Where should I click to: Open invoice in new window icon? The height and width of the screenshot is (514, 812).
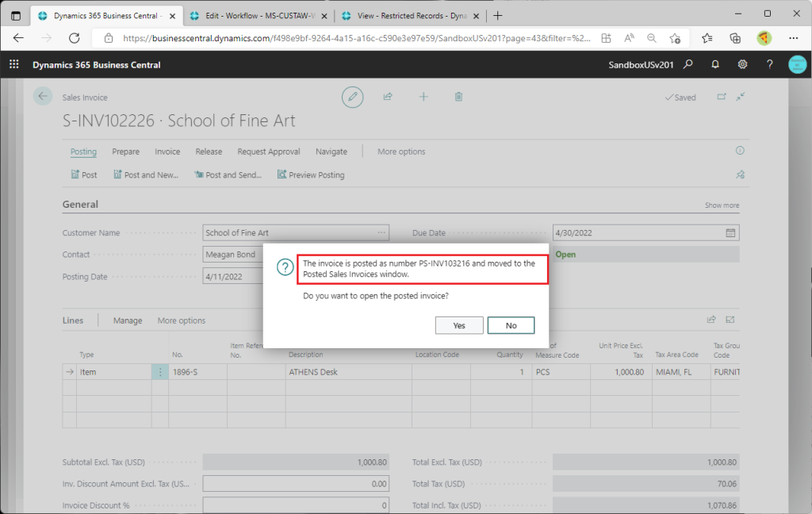(722, 97)
